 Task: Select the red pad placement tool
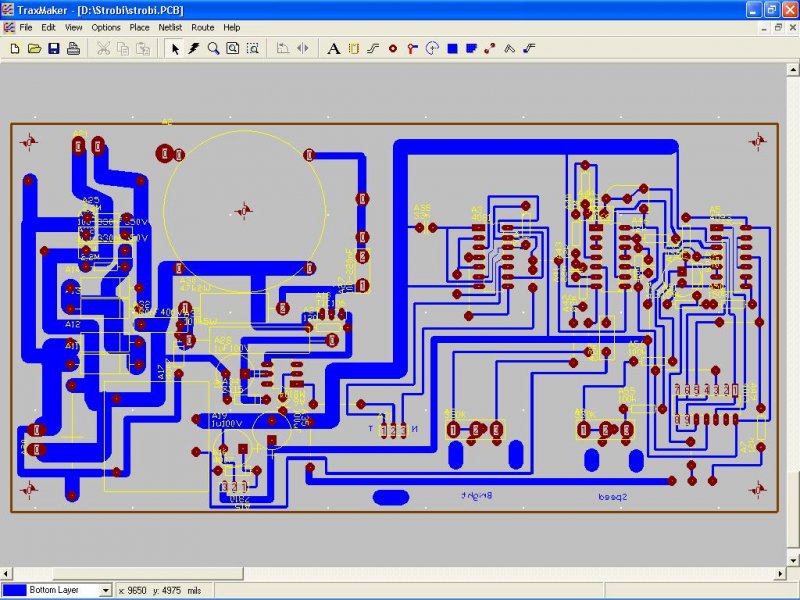point(393,48)
